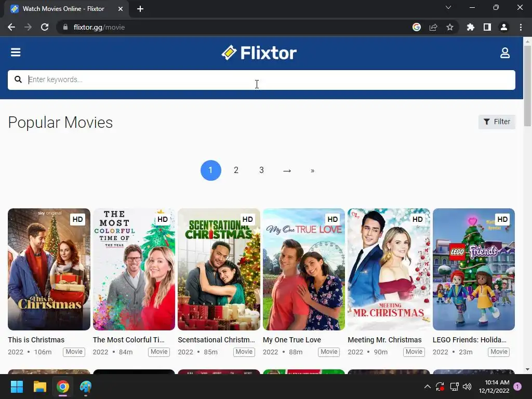View site information lock icon

(65, 27)
